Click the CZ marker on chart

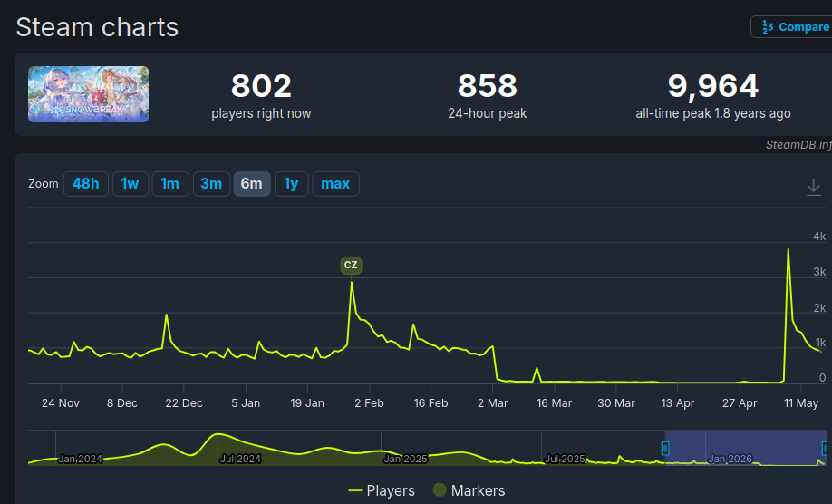tap(351, 265)
